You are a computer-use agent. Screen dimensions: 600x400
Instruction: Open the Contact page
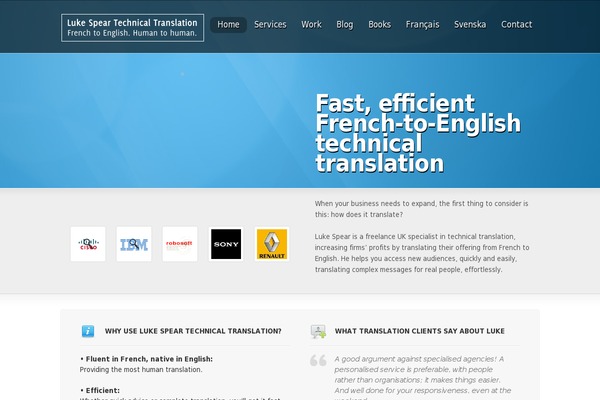point(517,24)
